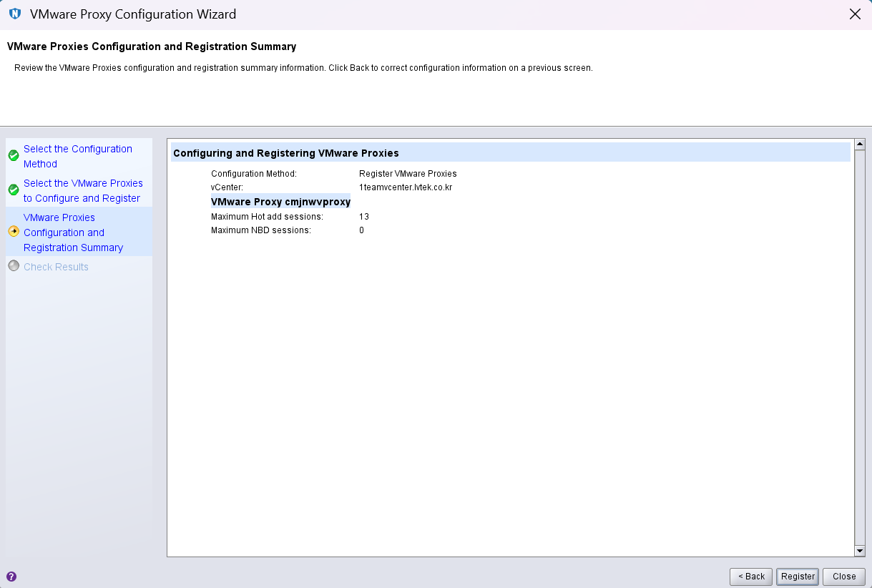872x588 pixels.
Task: Close the wizard window with X
Action: pyautogui.click(x=854, y=14)
